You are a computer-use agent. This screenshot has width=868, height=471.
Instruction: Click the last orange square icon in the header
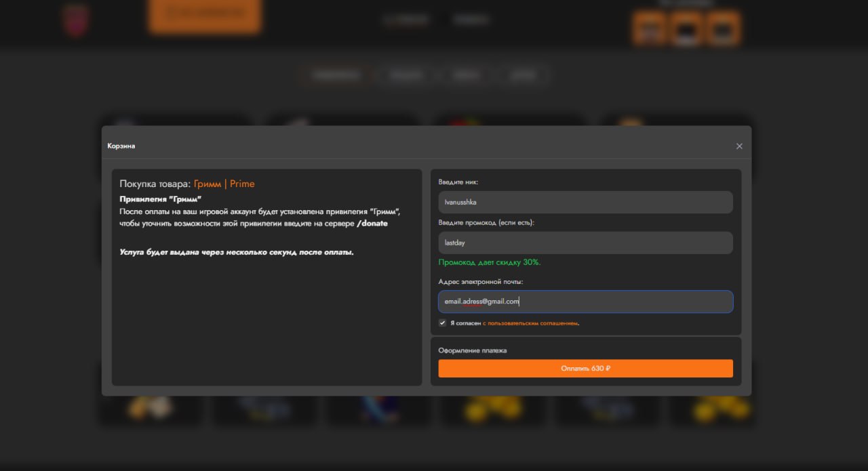coord(722,28)
